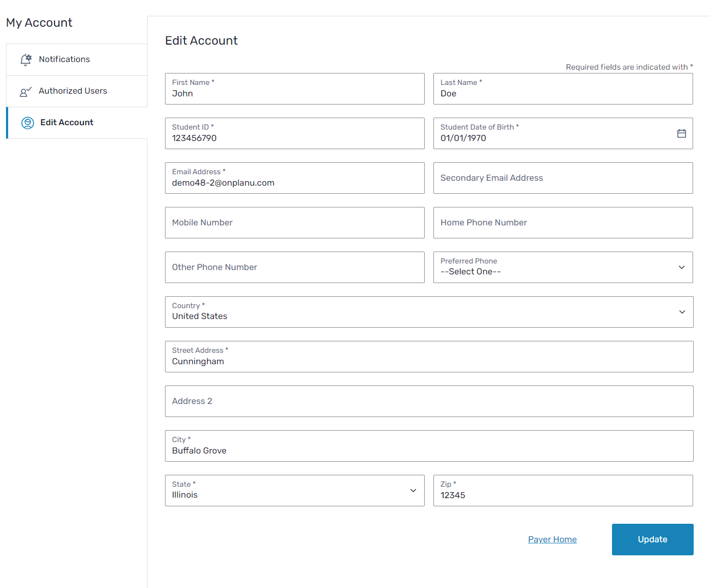Click the Secondary Email Address field

pyautogui.click(x=562, y=178)
